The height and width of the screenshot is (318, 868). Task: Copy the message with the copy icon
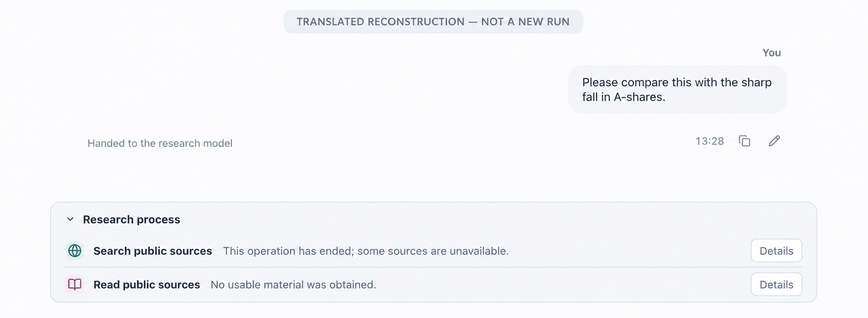click(744, 141)
